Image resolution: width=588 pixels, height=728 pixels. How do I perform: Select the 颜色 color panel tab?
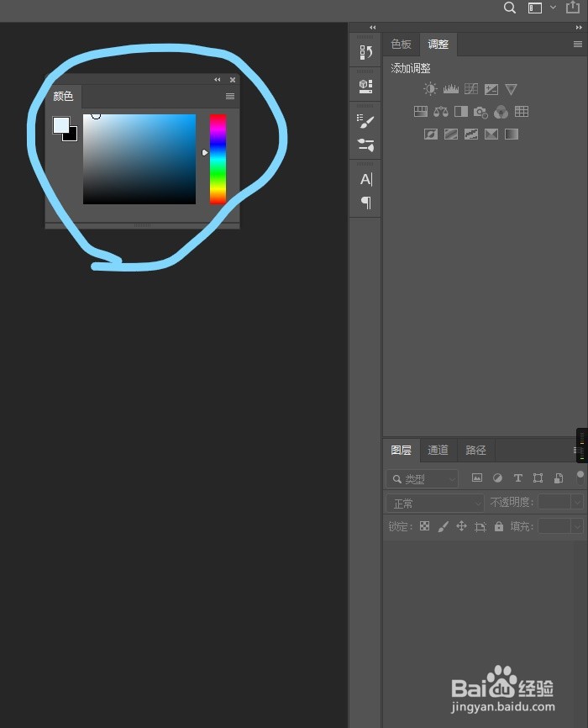pos(63,96)
